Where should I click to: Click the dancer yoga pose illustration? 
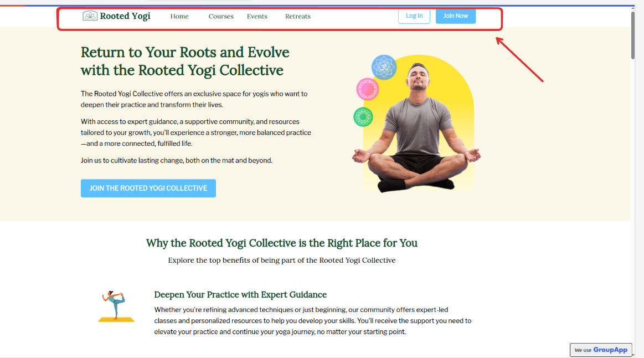(x=116, y=306)
